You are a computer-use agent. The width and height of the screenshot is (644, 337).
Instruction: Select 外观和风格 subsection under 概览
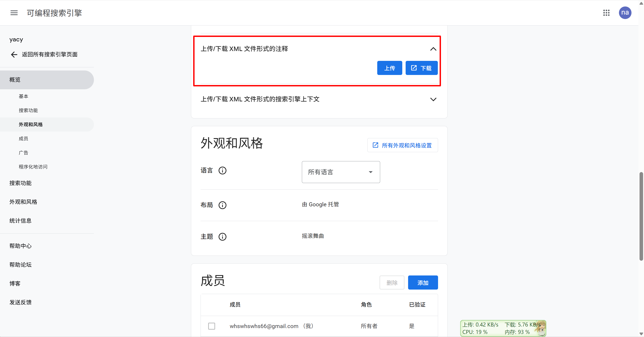[47, 125]
